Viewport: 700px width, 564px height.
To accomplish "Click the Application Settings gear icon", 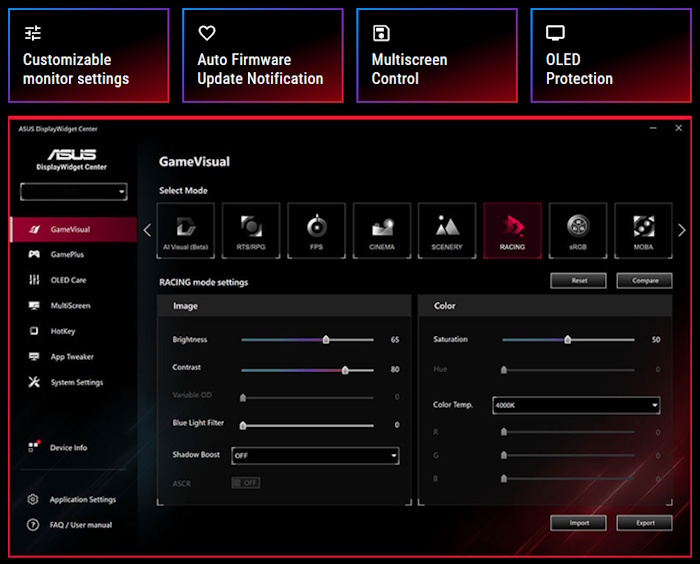I will (x=33, y=499).
